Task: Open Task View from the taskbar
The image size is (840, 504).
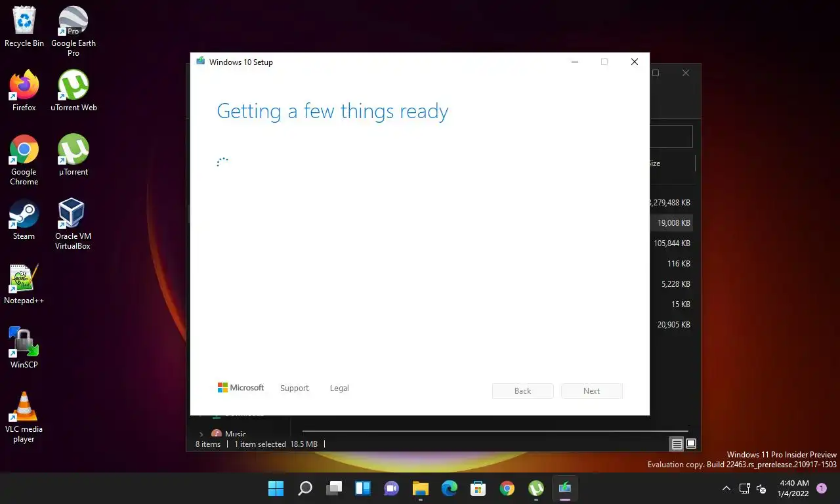Action: click(334, 488)
